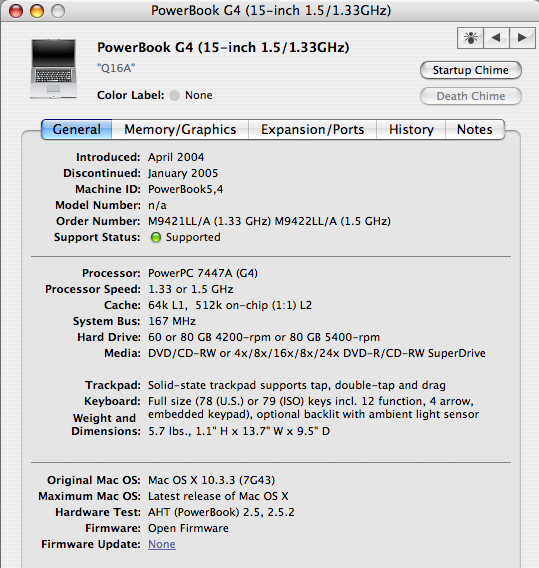This screenshot has width=539, height=568.
Task: Click the M9421LL/A order number text
Action: (269, 221)
